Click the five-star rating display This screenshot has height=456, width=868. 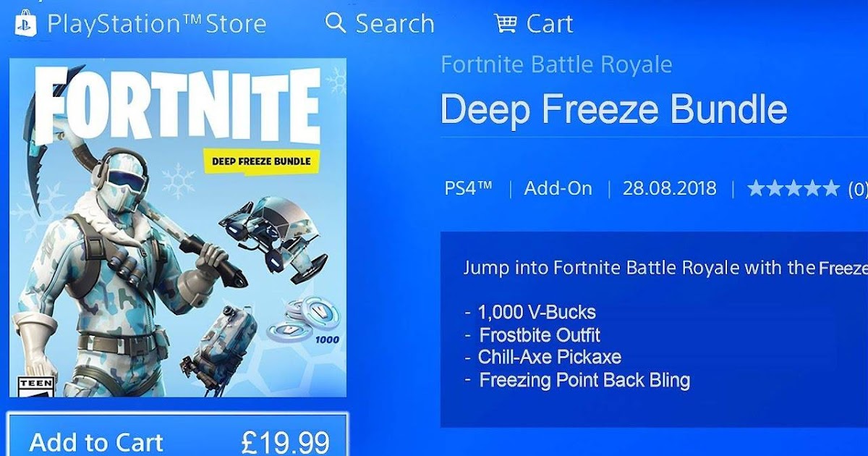click(793, 189)
